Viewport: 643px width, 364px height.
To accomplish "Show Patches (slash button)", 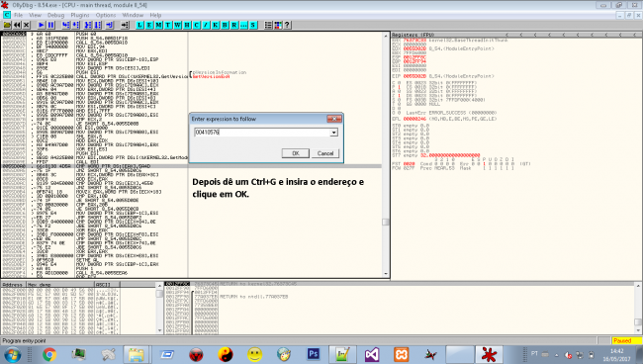I will pos(206,25).
